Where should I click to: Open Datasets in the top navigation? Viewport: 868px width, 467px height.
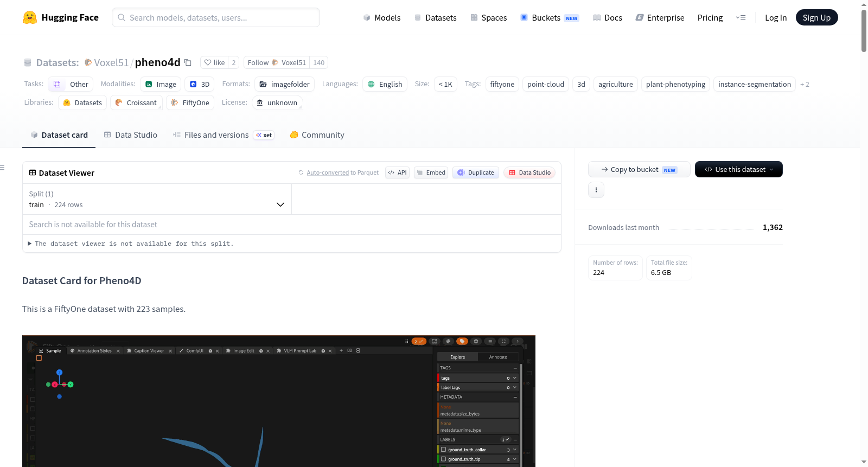pos(436,18)
